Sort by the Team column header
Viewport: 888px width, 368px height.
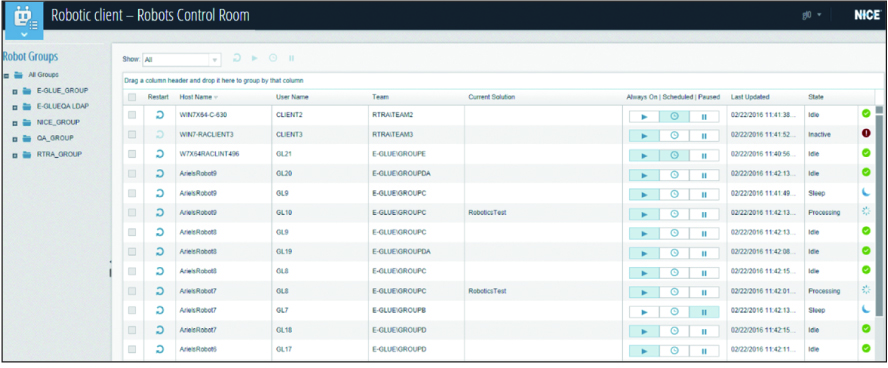(x=381, y=97)
